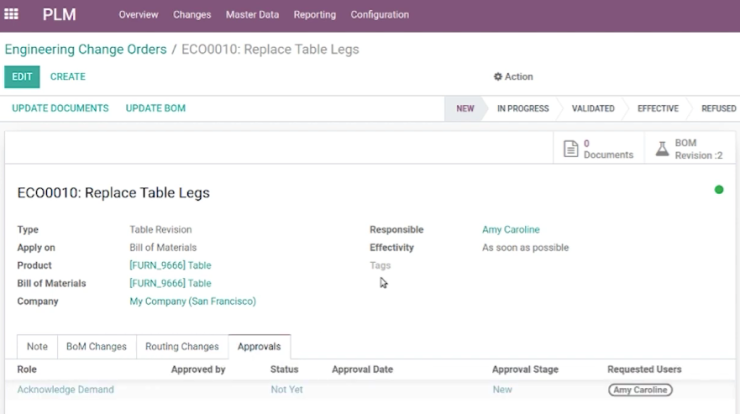
Task: Go to Engineering Change Orders breadcrumb
Action: 85,49
